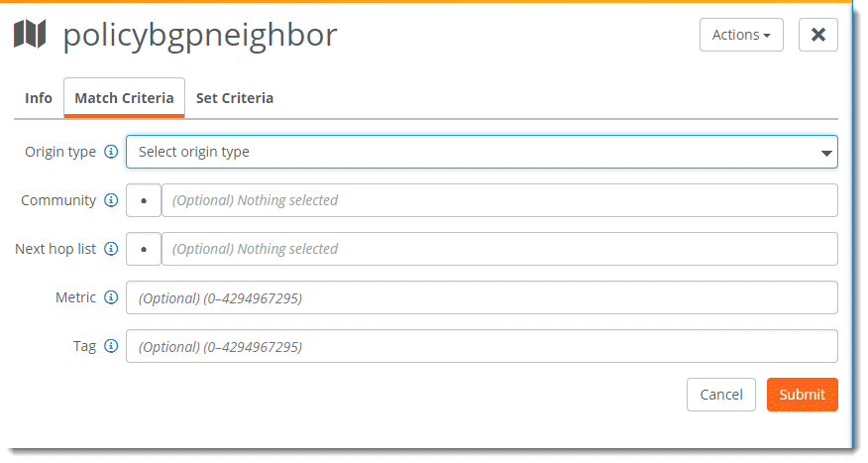The width and height of the screenshot is (868, 463).
Task: Cancel the policy changes
Action: [720, 395]
